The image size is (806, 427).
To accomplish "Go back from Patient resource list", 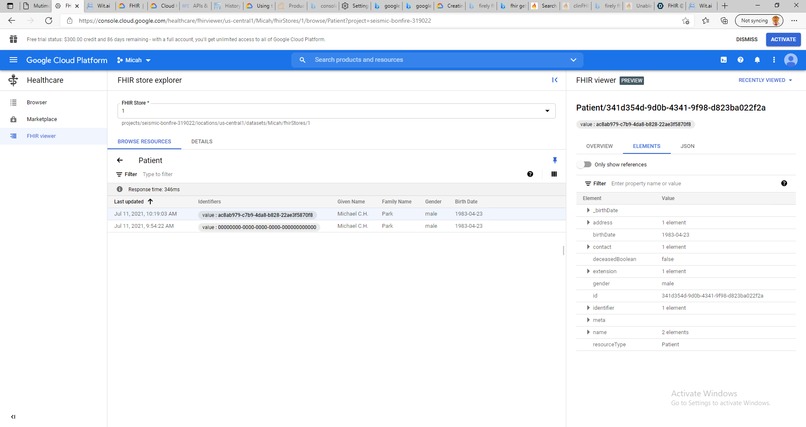I will pyautogui.click(x=120, y=160).
